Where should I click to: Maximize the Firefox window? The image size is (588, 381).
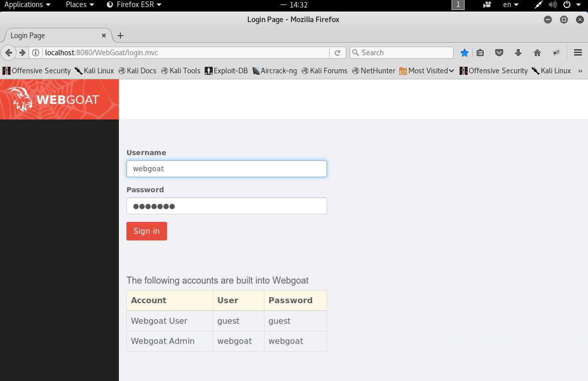point(563,20)
